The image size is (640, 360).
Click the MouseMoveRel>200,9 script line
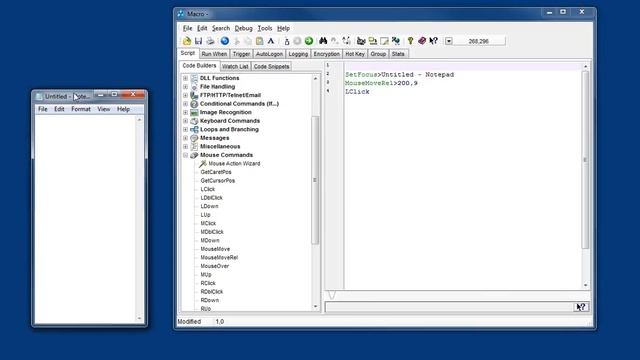tap(381, 83)
